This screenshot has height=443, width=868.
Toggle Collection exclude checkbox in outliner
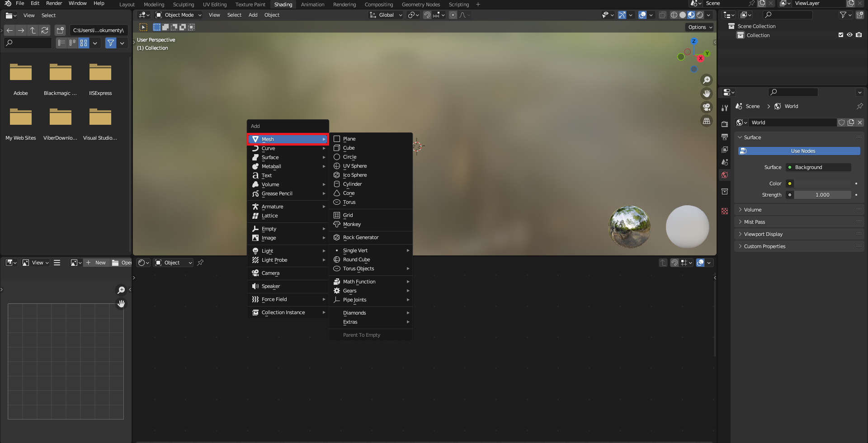[841, 35]
